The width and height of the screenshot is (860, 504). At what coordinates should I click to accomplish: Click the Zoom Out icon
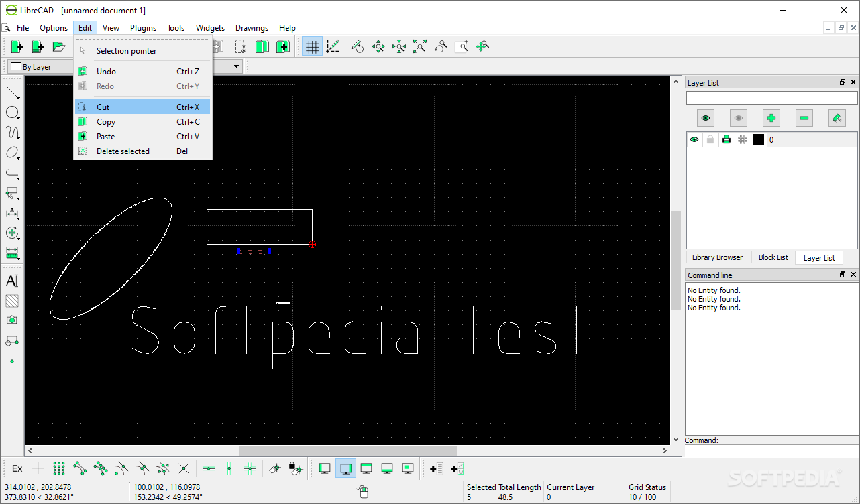pos(399,46)
